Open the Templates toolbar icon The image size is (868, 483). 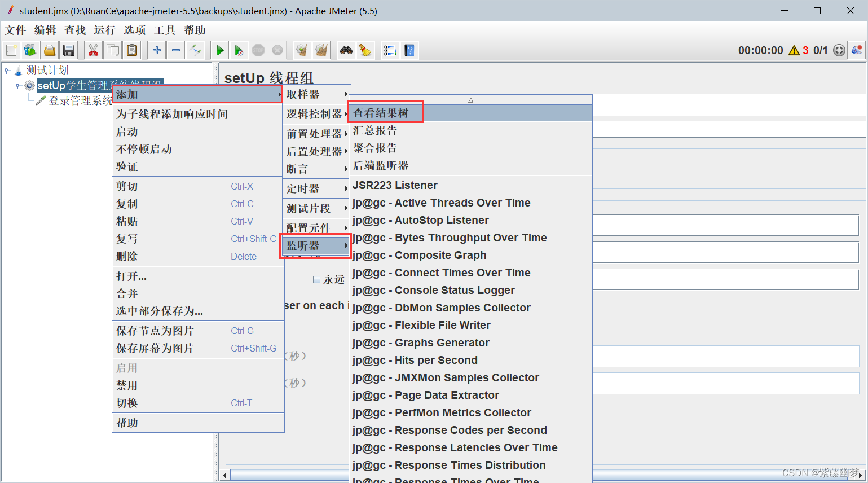pyautogui.click(x=30, y=50)
